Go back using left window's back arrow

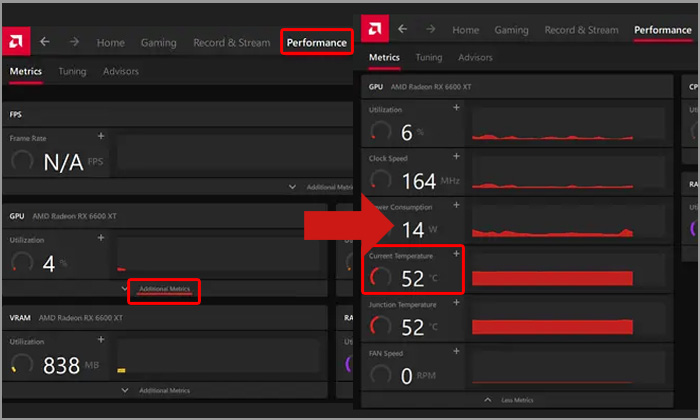pos(45,42)
